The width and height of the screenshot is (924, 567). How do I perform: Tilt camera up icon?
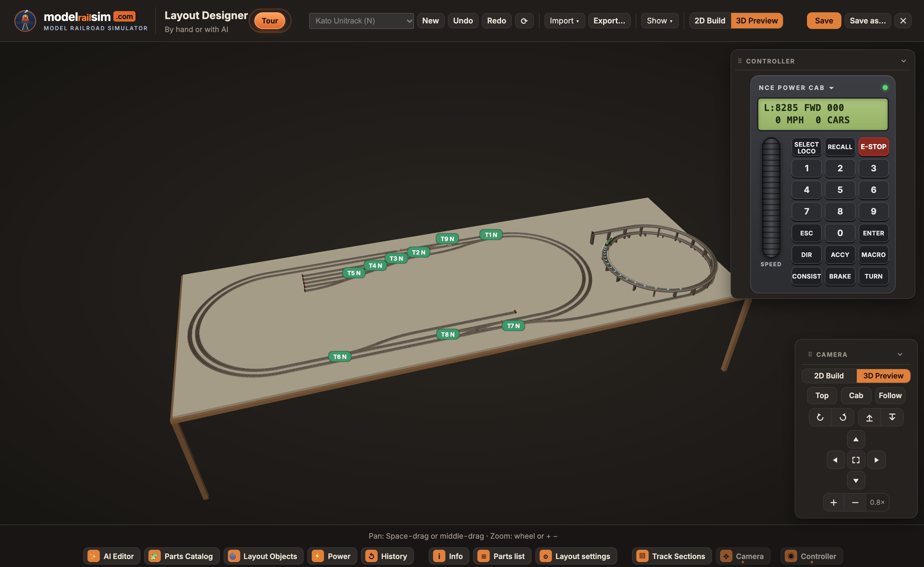(869, 417)
